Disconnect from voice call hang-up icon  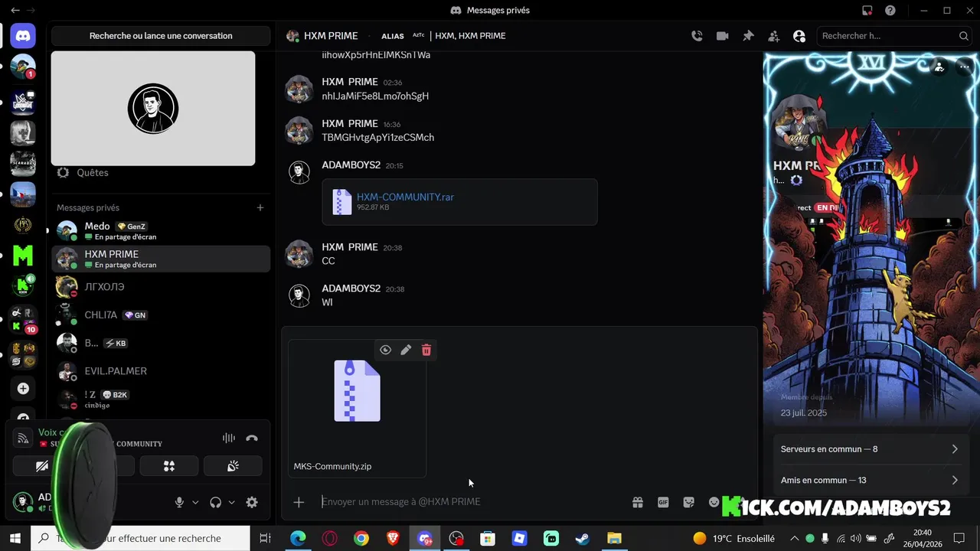pyautogui.click(x=252, y=439)
